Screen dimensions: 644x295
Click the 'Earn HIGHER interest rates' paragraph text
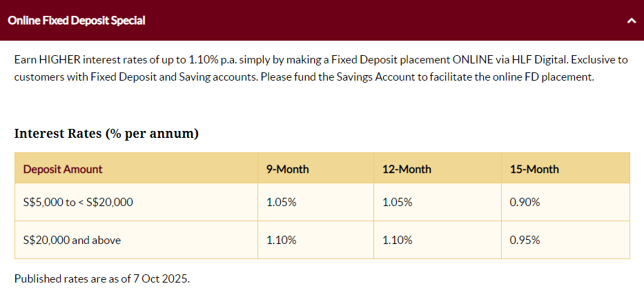pyautogui.click(x=207, y=60)
